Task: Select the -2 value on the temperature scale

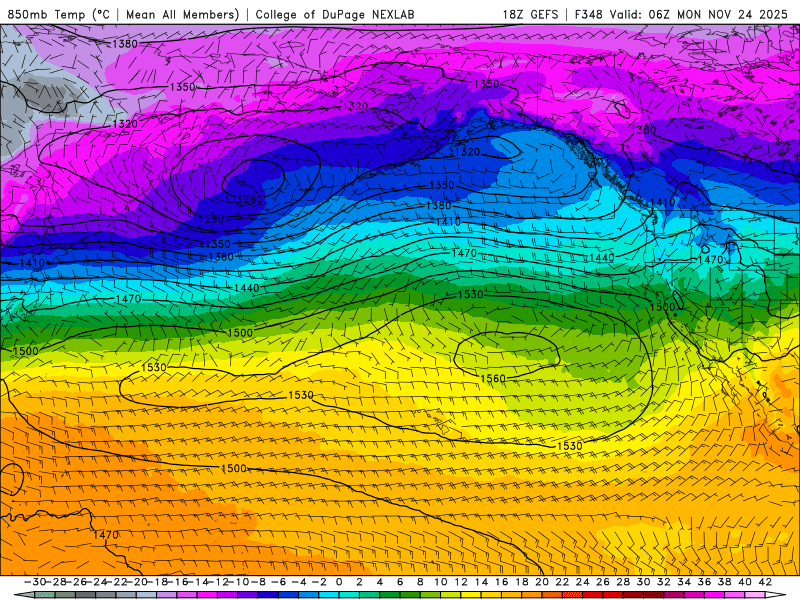Action: click(319, 582)
